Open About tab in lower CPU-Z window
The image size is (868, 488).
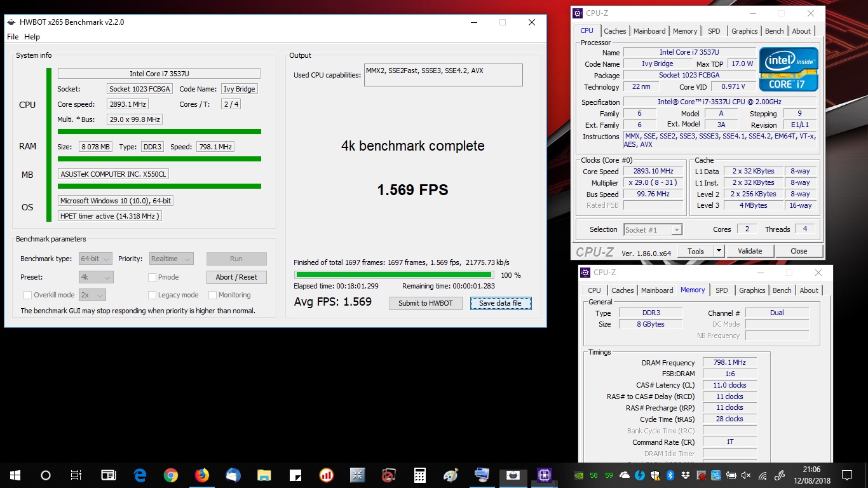[x=809, y=290]
